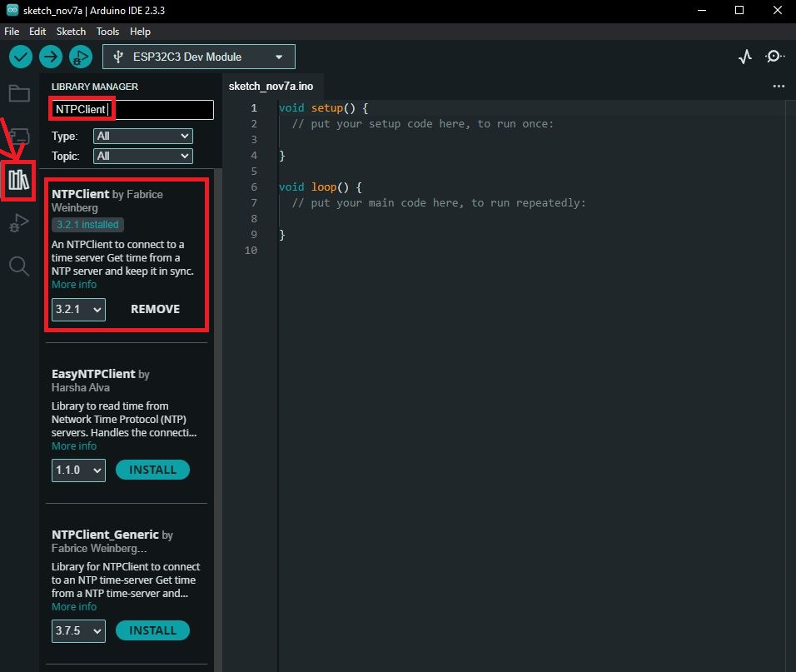
Task: Click the 'void loop() {' code line
Action: coord(321,187)
